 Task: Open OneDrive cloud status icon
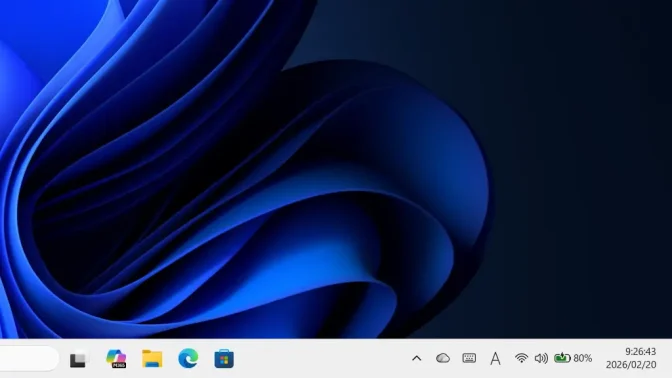(443, 358)
